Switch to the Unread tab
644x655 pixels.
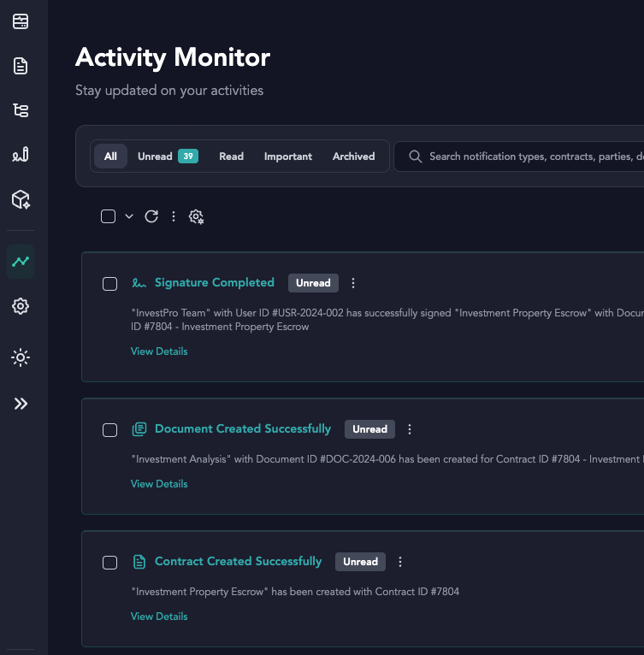point(168,156)
